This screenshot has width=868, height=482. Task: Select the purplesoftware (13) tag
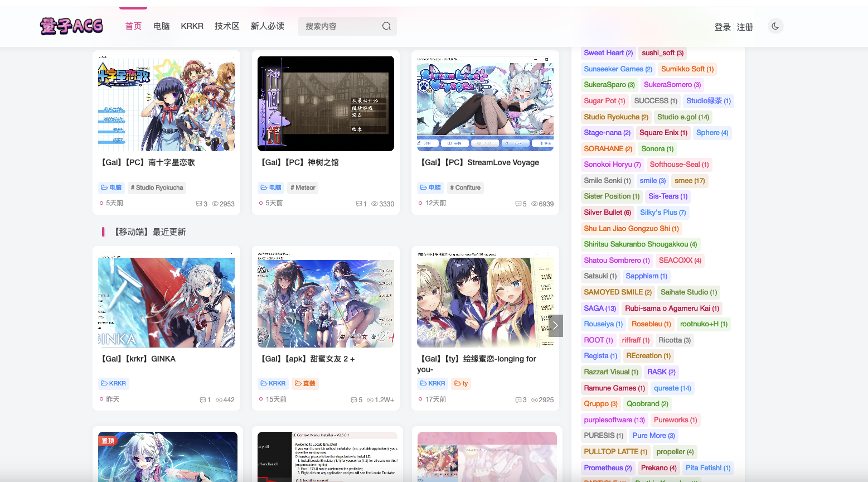tap(614, 420)
